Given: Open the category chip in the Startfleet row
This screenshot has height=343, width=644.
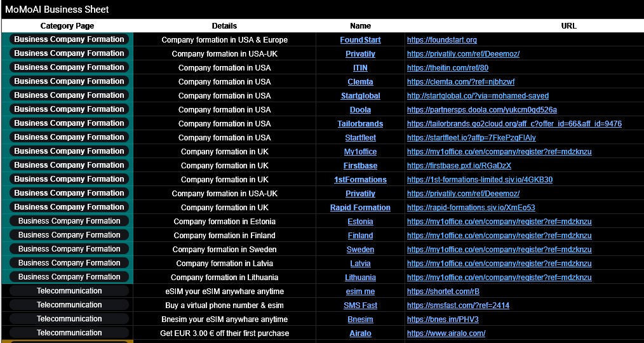Looking at the screenshot, I should [69, 137].
